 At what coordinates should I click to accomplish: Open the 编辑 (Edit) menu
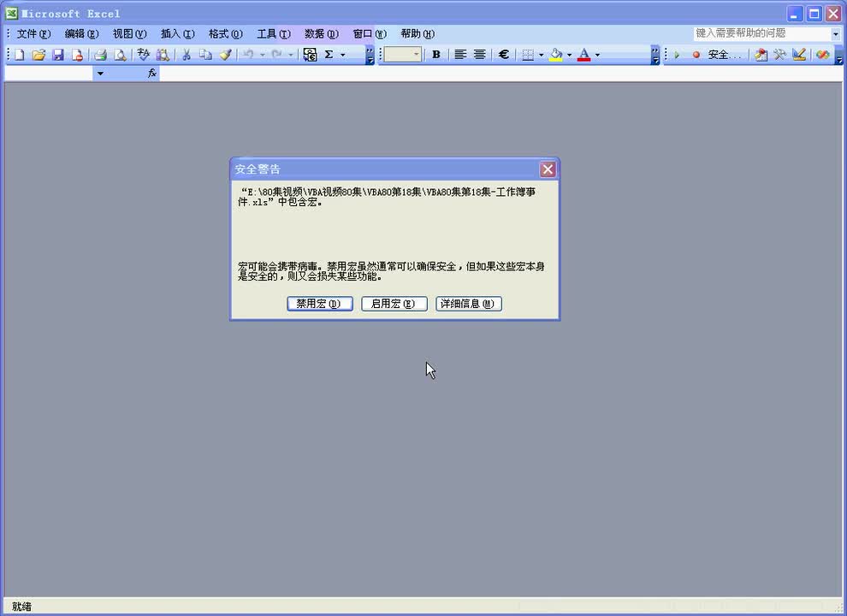[x=81, y=34]
